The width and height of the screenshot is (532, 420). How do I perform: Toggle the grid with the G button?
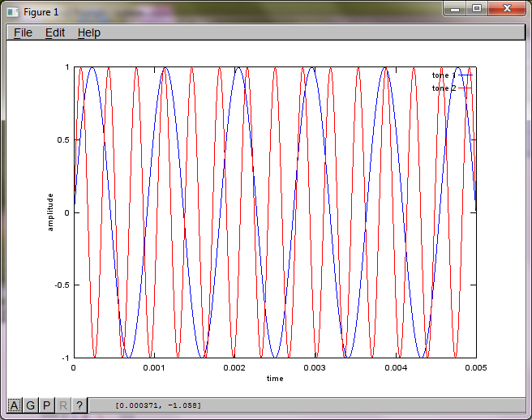[x=31, y=405]
